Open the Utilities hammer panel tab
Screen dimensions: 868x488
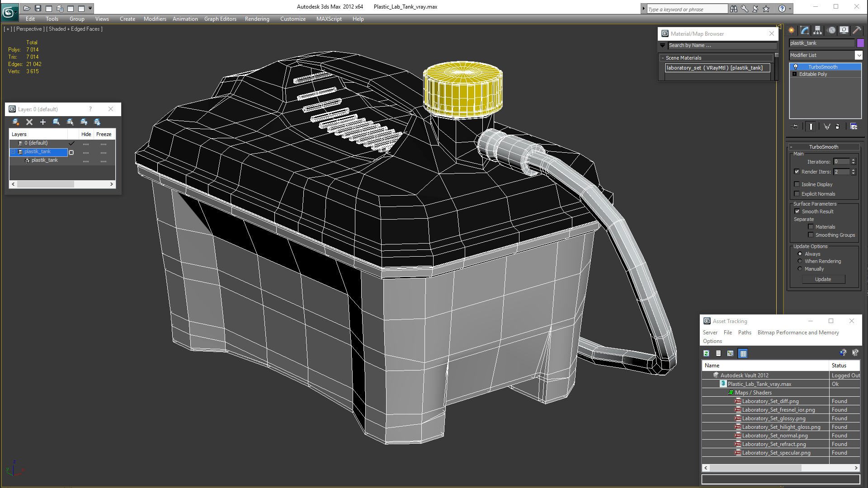click(x=856, y=30)
